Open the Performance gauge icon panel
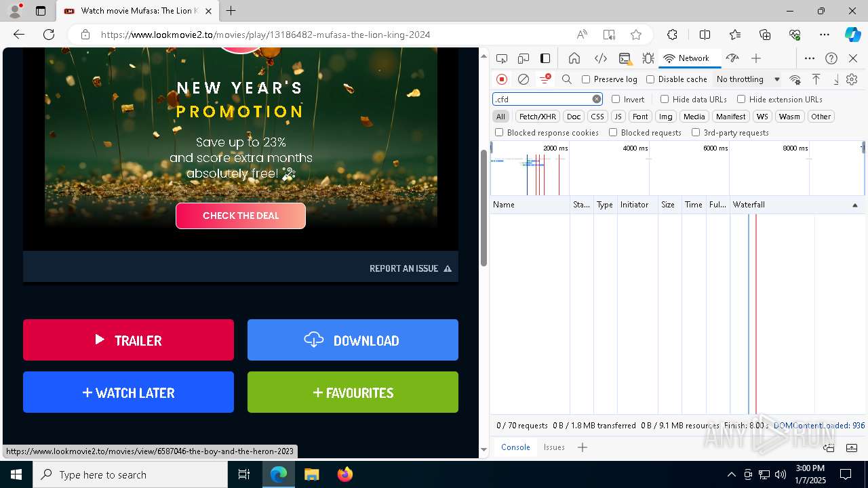 pos(732,58)
